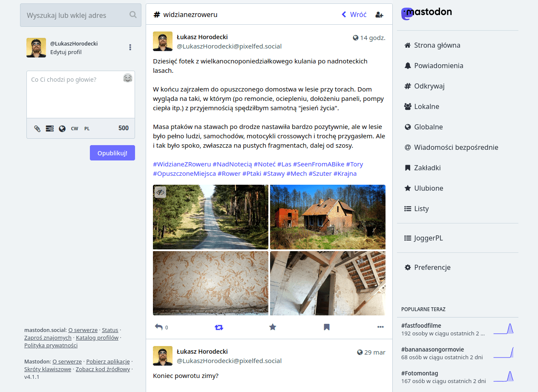Image resolution: width=538 pixels, height=392 pixels.
Task: Open Katalog profilów link
Action: click(97, 338)
